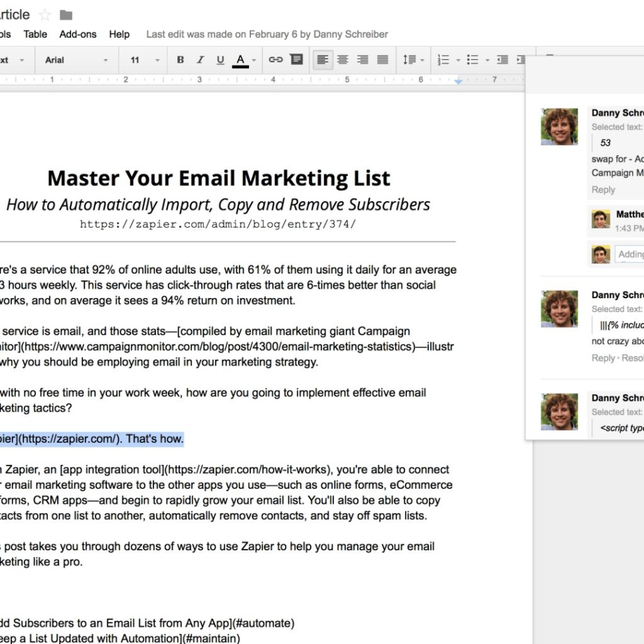Toggle justified alignment

pyautogui.click(x=382, y=60)
